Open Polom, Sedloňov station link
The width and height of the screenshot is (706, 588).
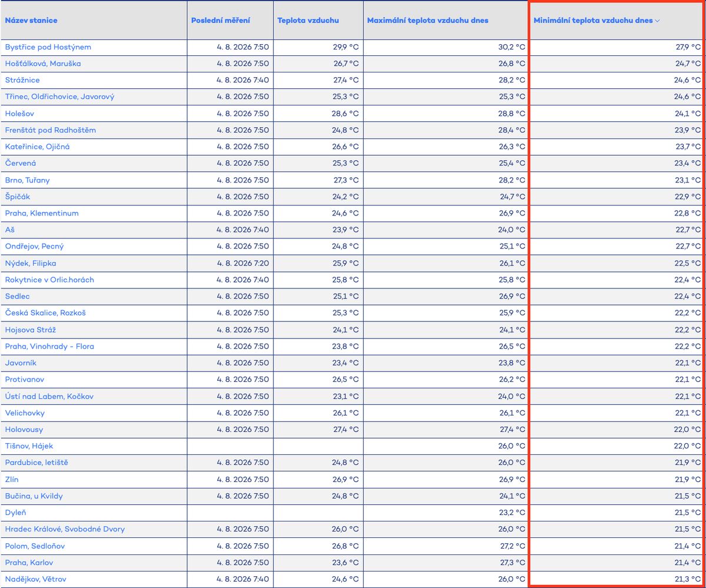35,546
